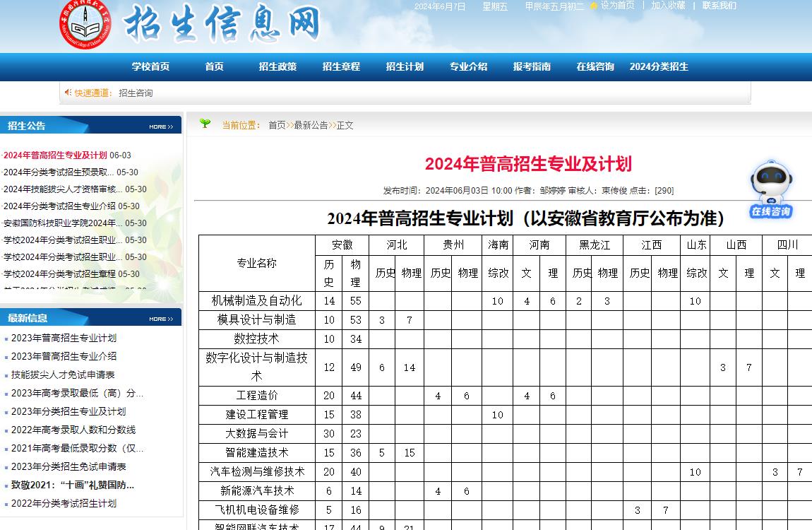Click the 招生信息网 site title banner
The image size is (812, 530).
(222, 23)
